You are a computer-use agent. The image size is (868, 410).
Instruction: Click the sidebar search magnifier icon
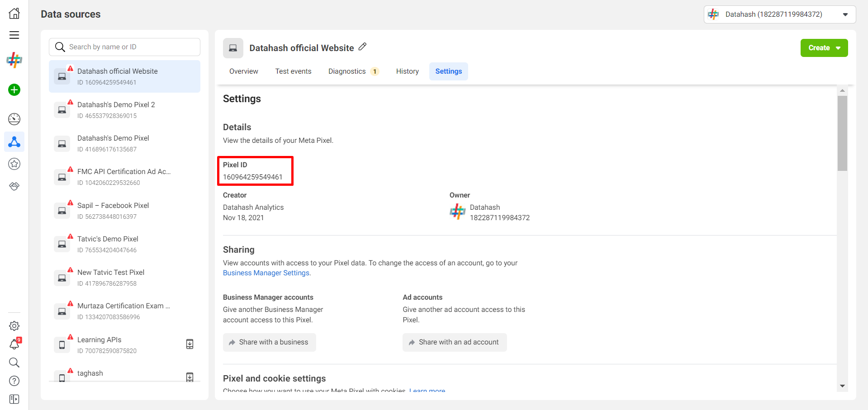(14, 363)
